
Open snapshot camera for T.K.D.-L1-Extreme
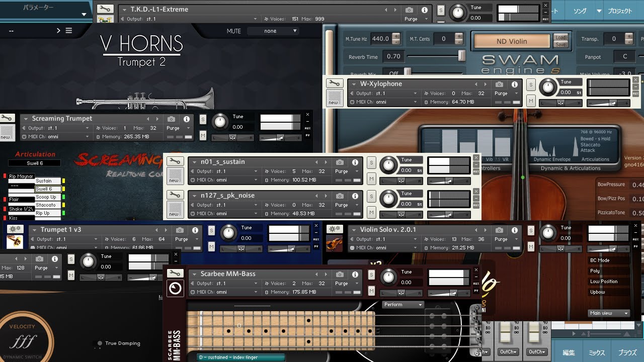410,10
